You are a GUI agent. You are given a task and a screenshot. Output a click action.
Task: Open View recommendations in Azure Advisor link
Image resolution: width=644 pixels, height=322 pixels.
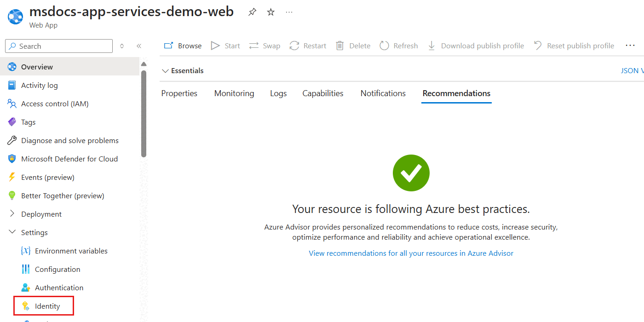click(x=411, y=253)
